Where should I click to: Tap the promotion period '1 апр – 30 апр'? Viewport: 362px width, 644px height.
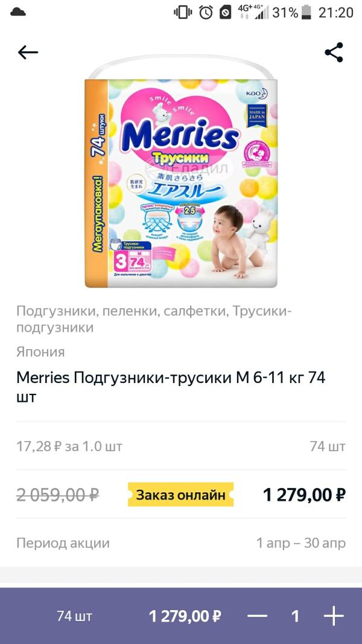[301, 543]
